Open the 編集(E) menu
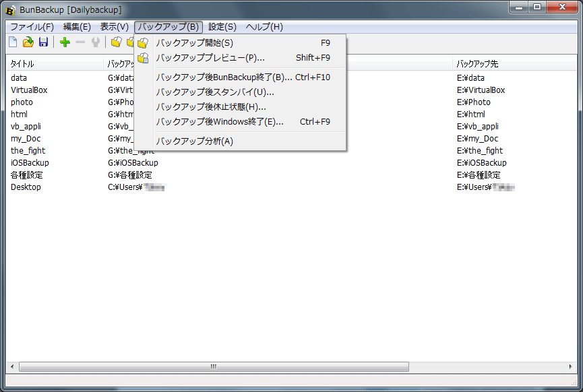Screen dimensions: 583x392 click(77, 27)
